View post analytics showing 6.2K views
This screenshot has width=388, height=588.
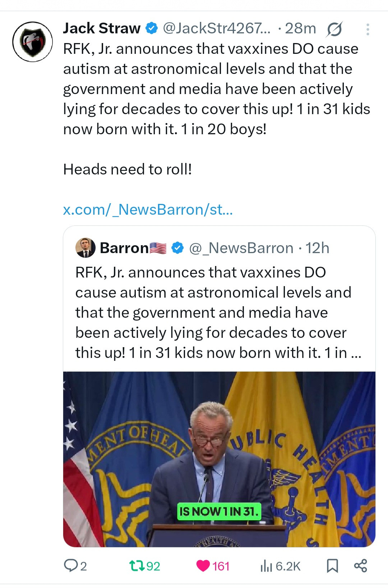tap(266, 566)
